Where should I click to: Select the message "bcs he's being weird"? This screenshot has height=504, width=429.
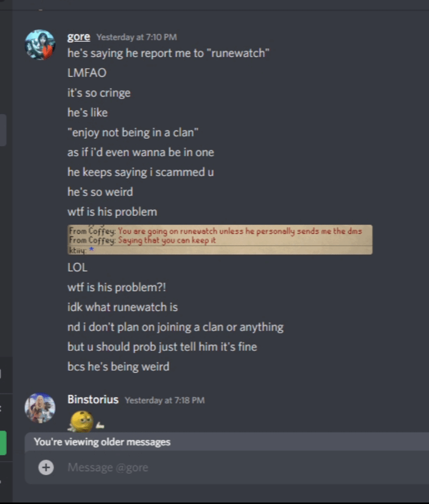(x=118, y=367)
